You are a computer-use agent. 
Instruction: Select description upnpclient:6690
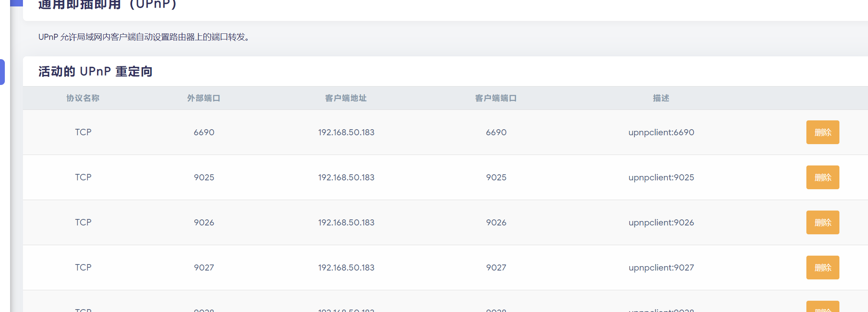point(661,132)
